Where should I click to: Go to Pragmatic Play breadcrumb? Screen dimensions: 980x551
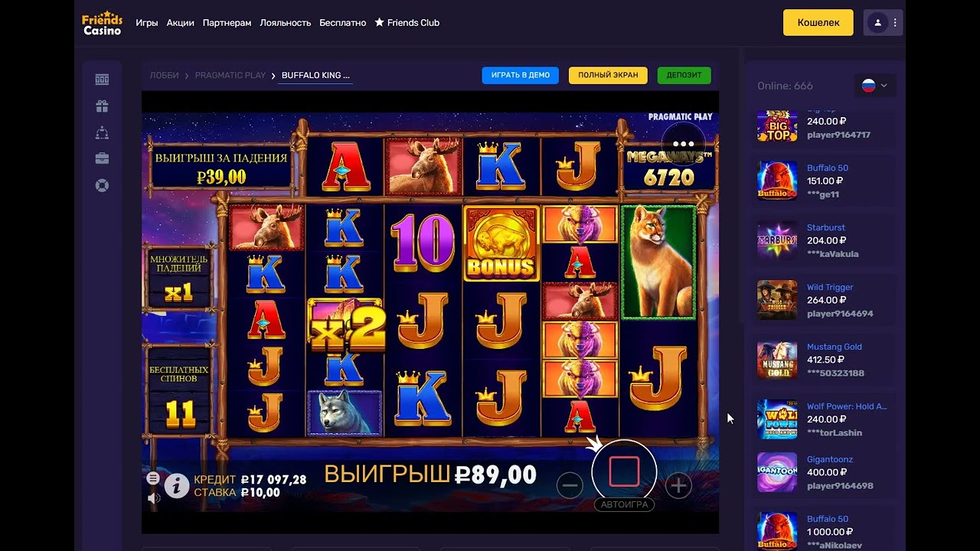coord(230,76)
